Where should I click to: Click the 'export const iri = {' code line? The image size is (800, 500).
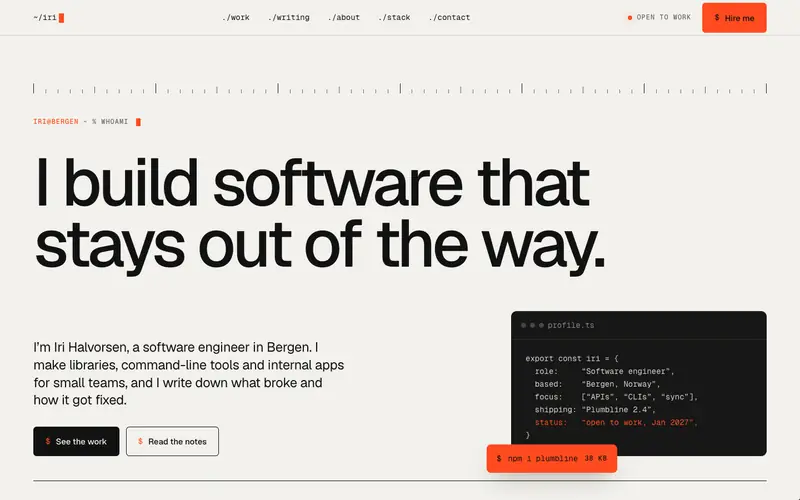572,358
